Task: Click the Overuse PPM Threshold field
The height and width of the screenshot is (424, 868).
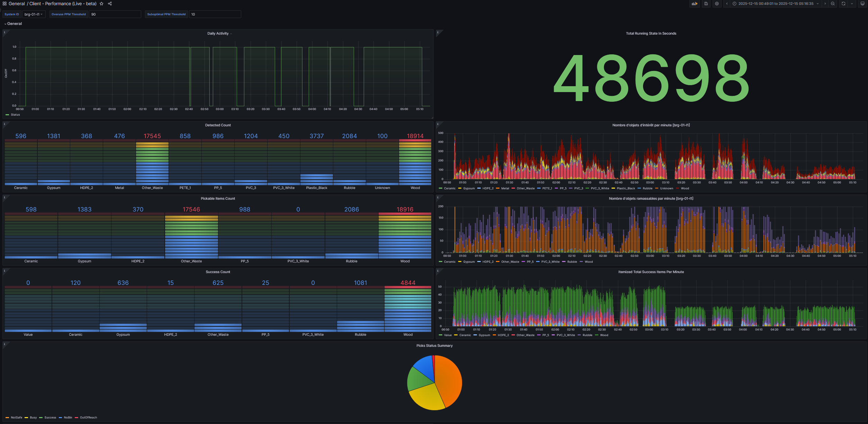Action: tap(115, 14)
